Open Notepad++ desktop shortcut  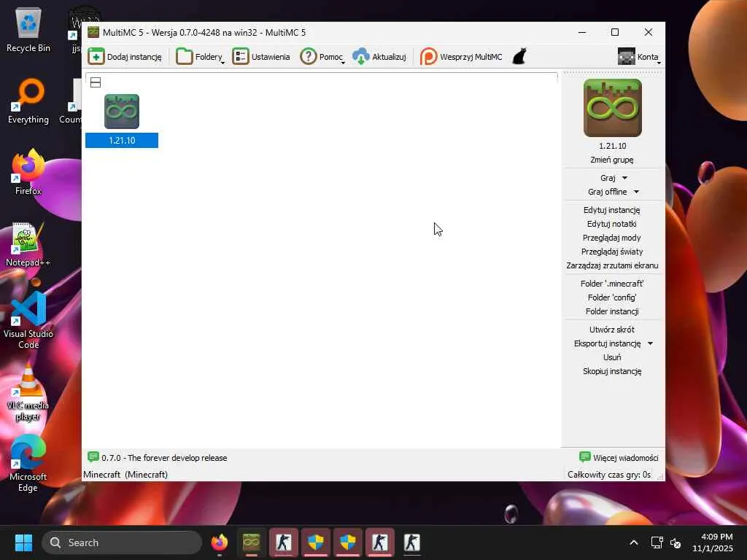(x=28, y=244)
